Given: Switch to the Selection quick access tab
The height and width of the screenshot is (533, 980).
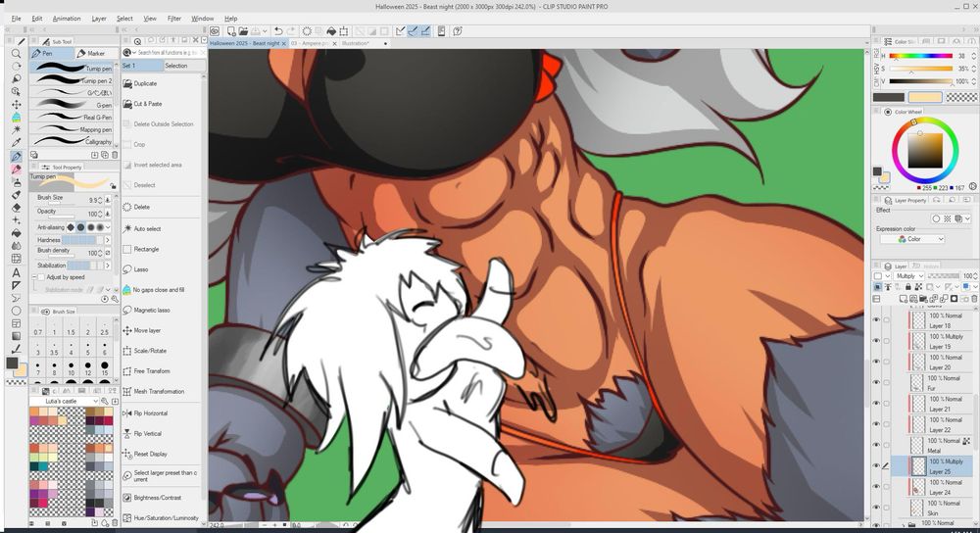Looking at the screenshot, I should pyautogui.click(x=184, y=66).
